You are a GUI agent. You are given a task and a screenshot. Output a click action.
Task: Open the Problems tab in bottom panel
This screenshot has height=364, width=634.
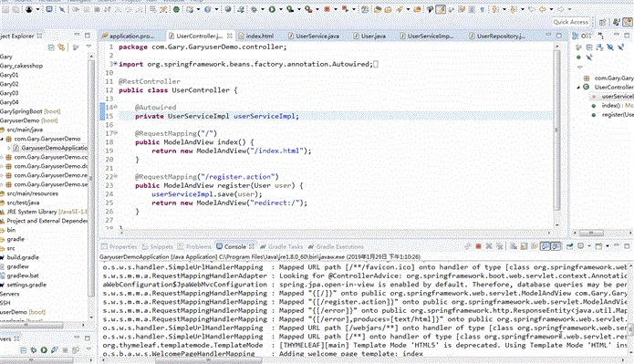click(x=194, y=246)
